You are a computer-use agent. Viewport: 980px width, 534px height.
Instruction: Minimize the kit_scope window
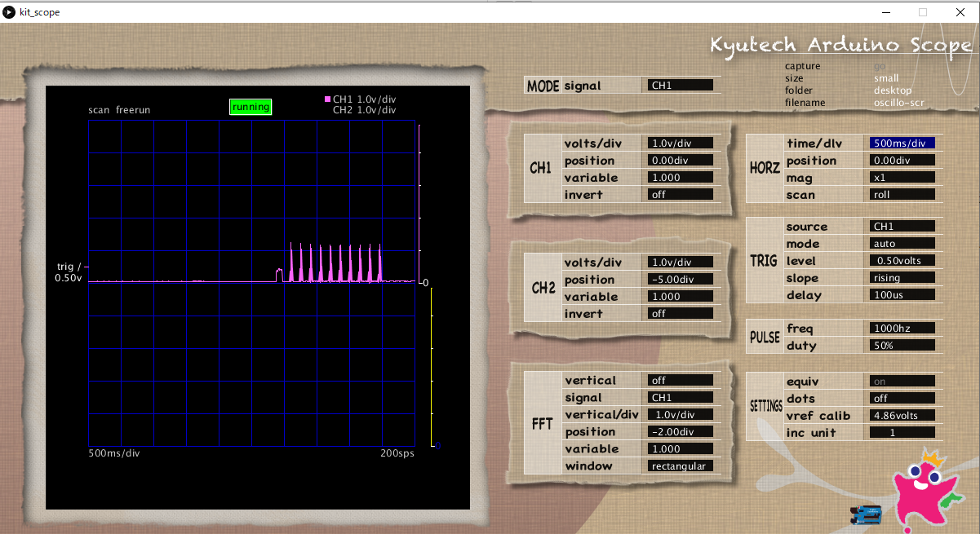point(887,12)
